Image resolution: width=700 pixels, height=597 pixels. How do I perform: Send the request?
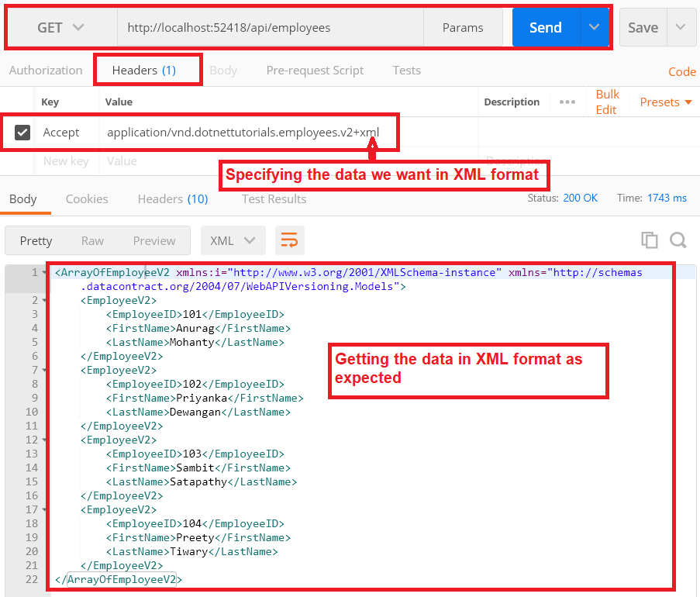(x=546, y=28)
